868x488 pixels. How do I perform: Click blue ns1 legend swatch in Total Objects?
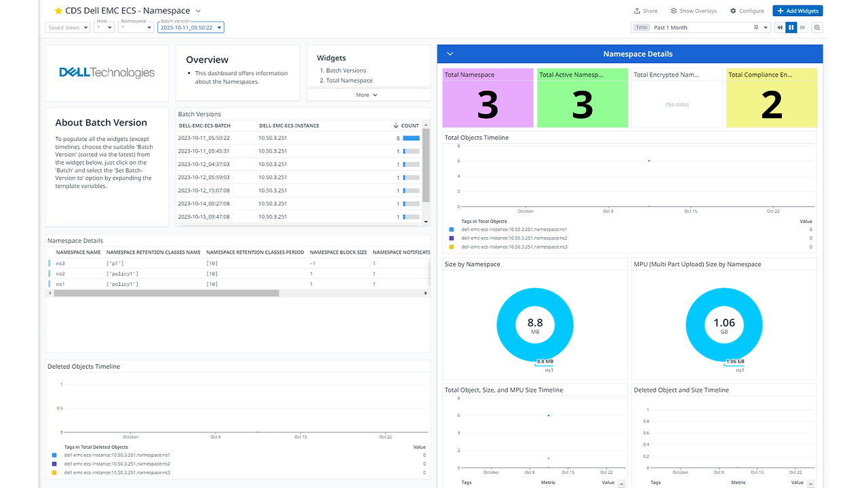[x=452, y=230]
